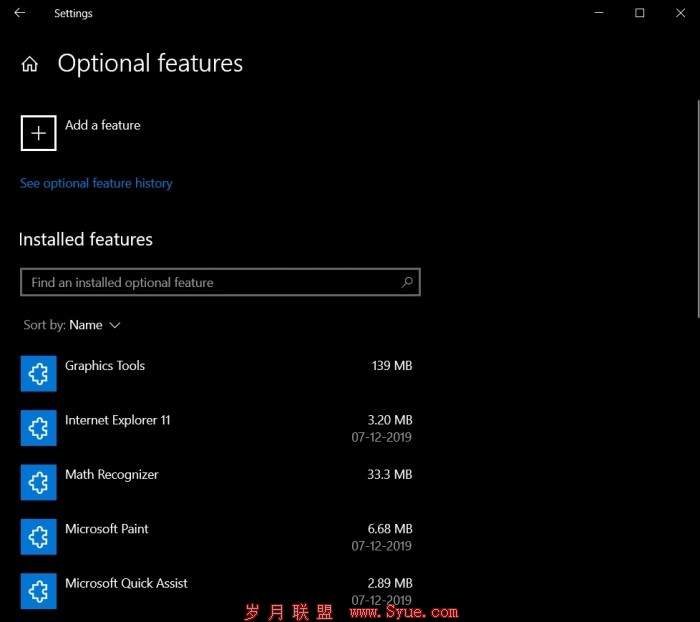Click the Internet Explorer 11 feature name

click(x=117, y=420)
